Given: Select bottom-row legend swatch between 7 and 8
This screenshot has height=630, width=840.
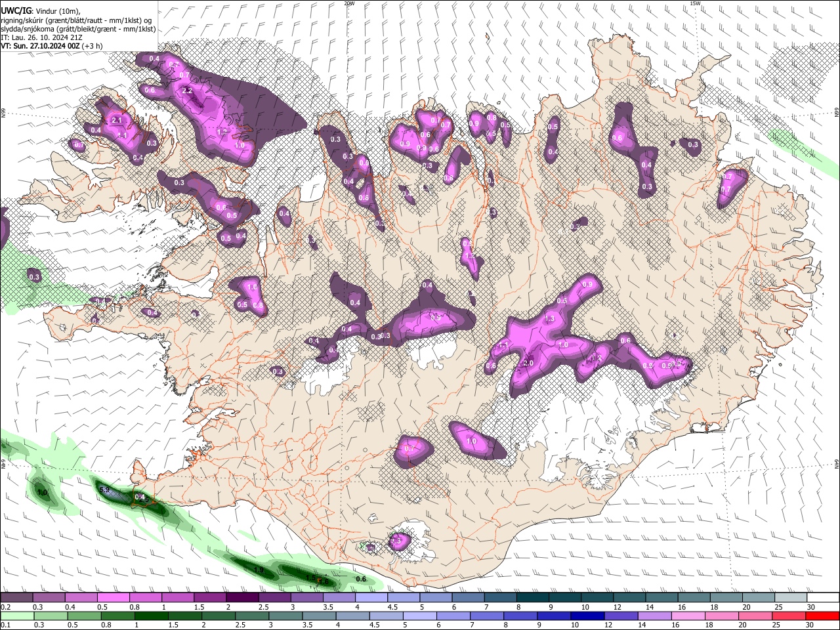Looking at the screenshot, I should pyautogui.click(x=488, y=616).
